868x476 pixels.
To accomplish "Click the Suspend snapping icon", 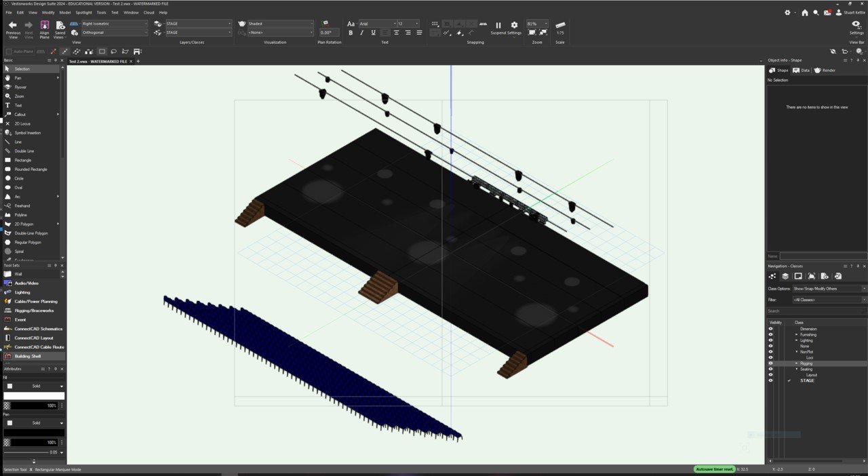I will pyautogui.click(x=498, y=26).
